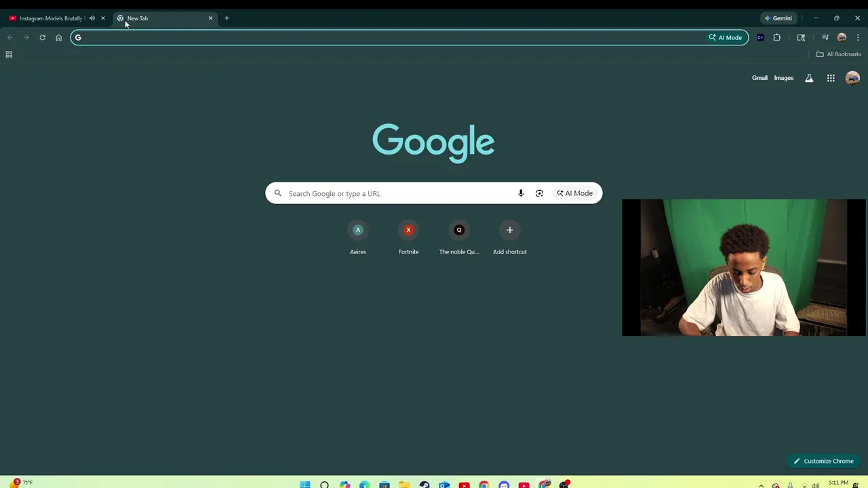Click the browser back arrow
Viewport: 868px width, 488px height.
[x=9, y=37]
